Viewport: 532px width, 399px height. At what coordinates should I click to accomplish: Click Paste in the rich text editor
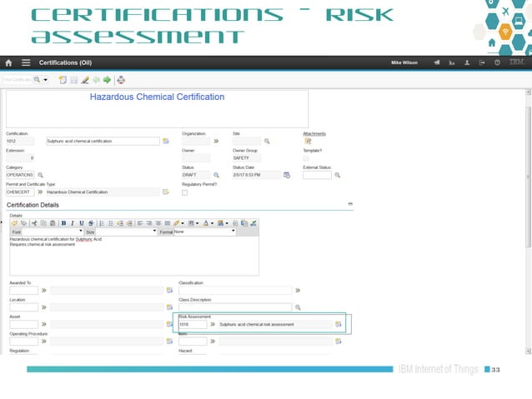tap(53, 223)
